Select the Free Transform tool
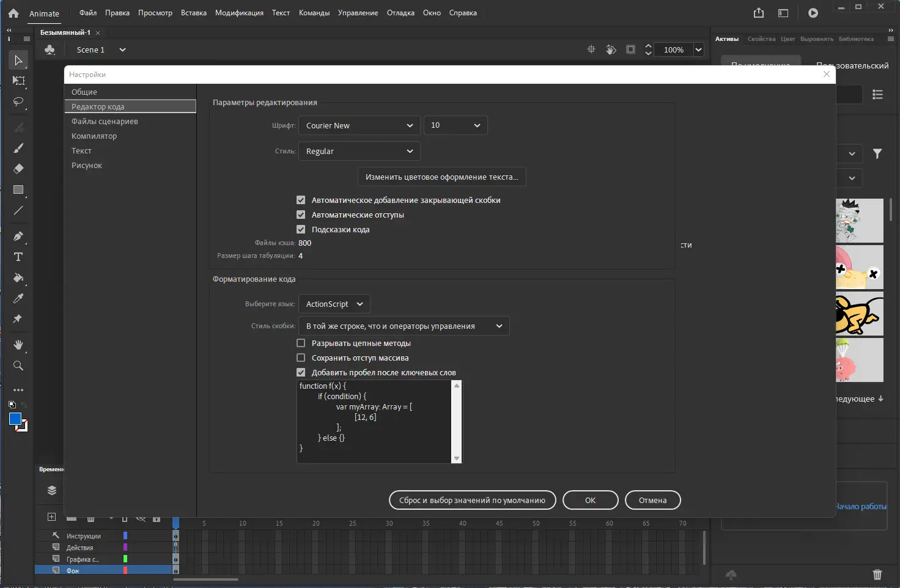This screenshot has height=588, width=900. [18, 81]
